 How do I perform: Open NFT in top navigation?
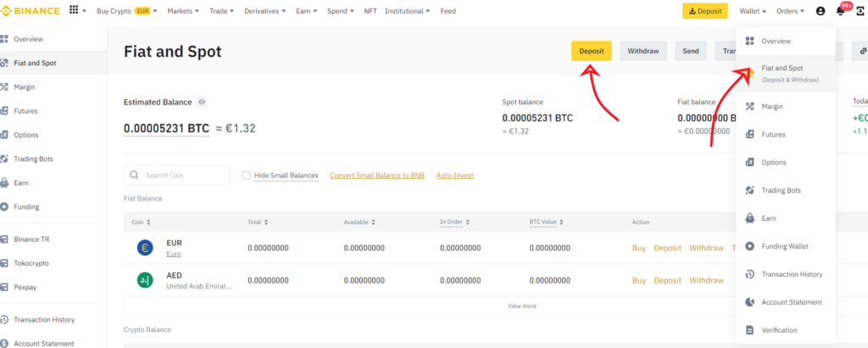(x=370, y=11)
